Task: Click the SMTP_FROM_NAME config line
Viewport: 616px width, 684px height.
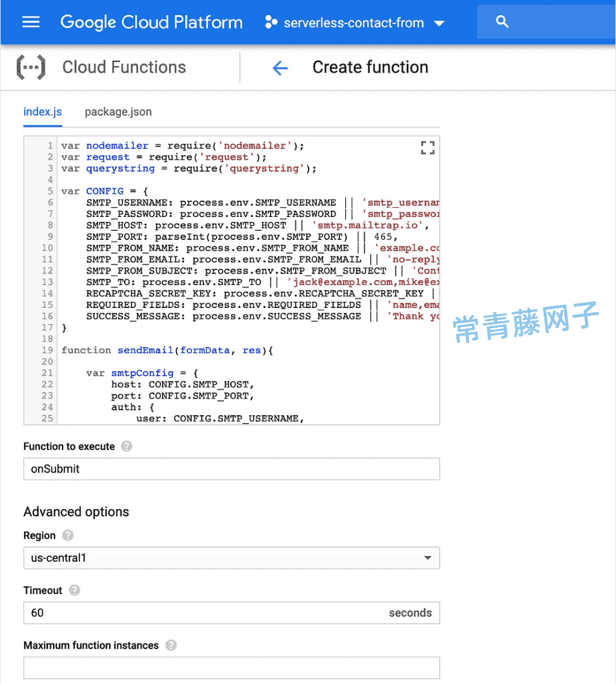Action: (263, 248)
